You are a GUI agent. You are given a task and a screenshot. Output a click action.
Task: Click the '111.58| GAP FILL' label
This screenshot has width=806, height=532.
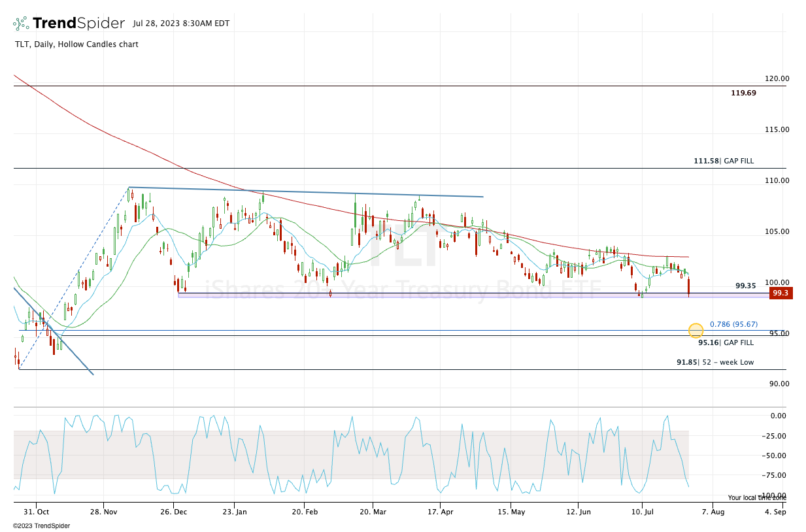point(724,161)
